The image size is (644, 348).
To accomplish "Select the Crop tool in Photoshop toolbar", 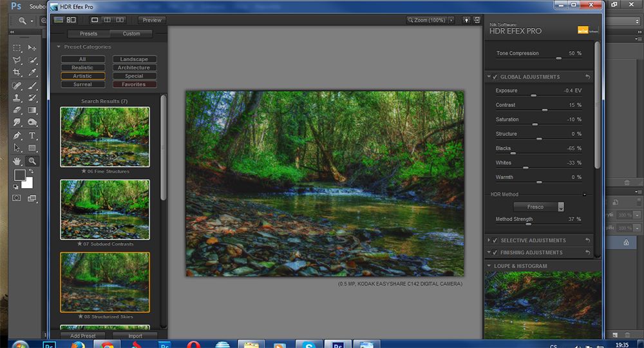I will (x=17, y=72).
